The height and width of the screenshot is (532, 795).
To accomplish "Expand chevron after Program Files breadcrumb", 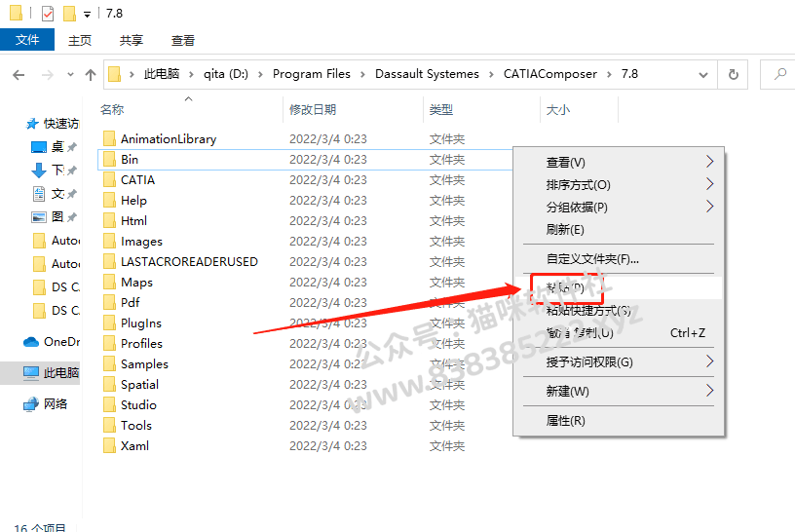I will click(x=362, y=75).
